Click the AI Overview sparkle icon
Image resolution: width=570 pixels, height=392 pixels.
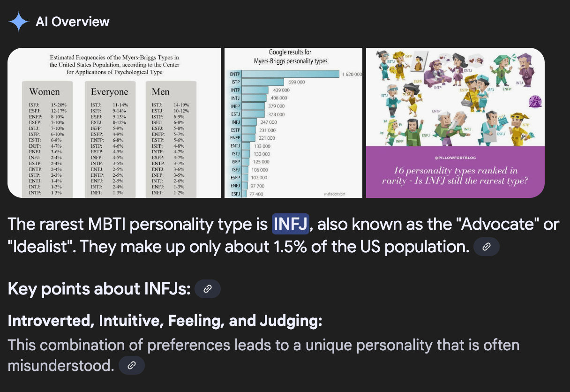coord(18,22)
